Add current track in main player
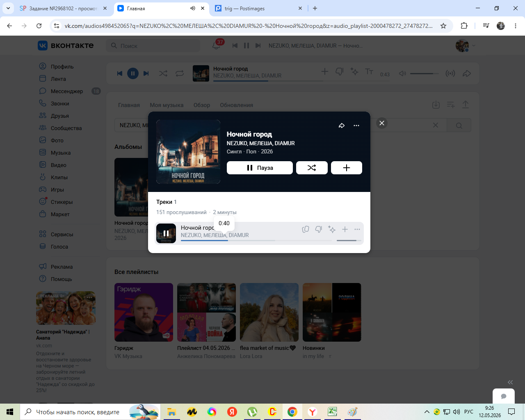The image size is (525, 420). (x=325, y=71)
